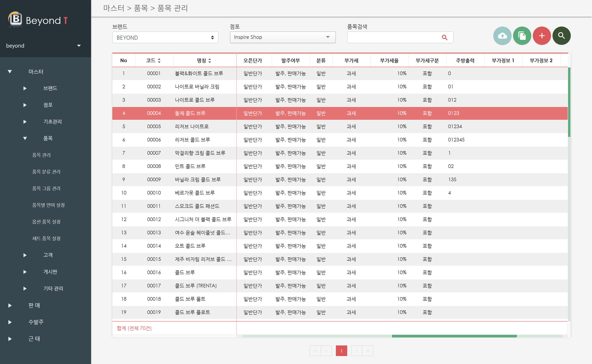The width and height of the screenshot is (592, 364).
Task: Sort the table by 명칭 column arrows
Action: (x=210, y=61)
